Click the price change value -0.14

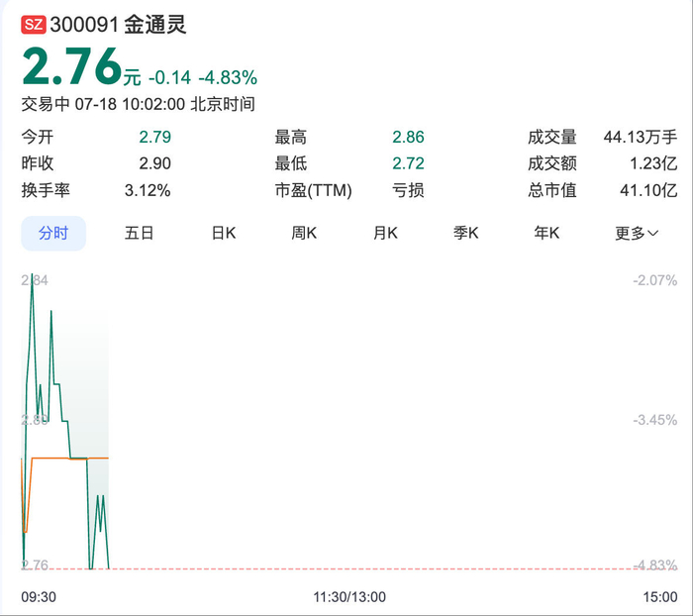pyautogui.click(x=169, y=78)
